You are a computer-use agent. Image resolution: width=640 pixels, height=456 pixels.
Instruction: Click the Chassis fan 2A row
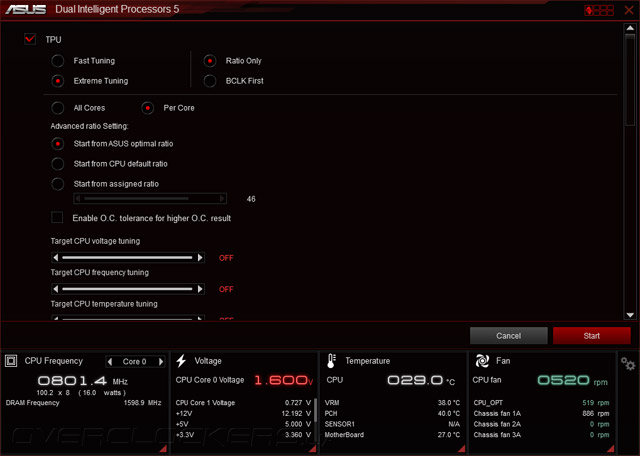pyautogui.click(x=541, y=424)
